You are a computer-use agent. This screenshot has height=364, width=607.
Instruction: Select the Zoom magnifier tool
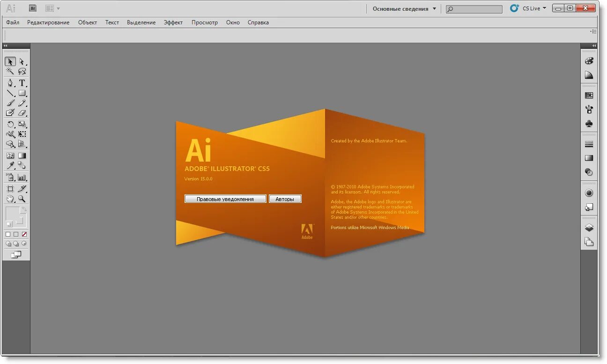click(22, 199)
